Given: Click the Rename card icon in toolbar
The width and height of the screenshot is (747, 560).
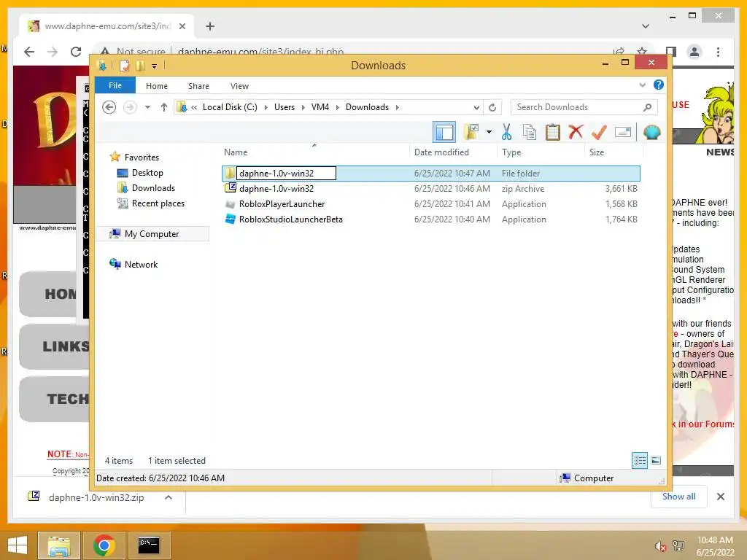Looking at the screenshot, I should pyautogui.click(x=623, y=132).
